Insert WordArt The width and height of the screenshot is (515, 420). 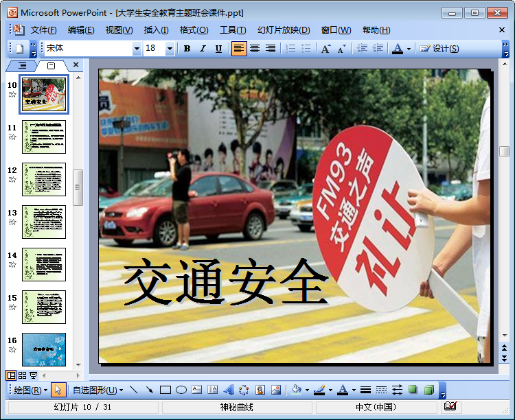(228, 390)
